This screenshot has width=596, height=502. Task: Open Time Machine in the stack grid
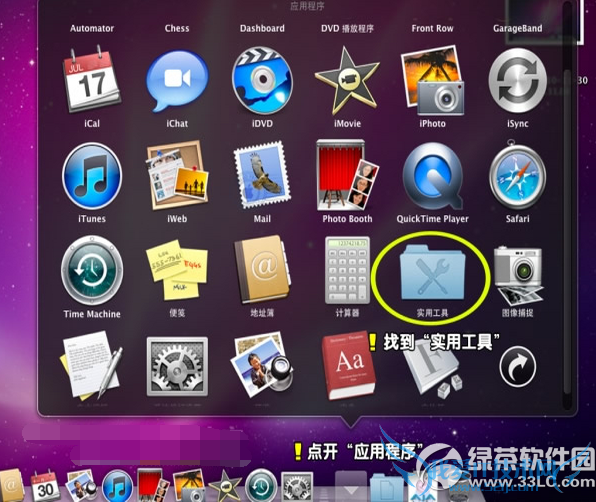[92, 270]
